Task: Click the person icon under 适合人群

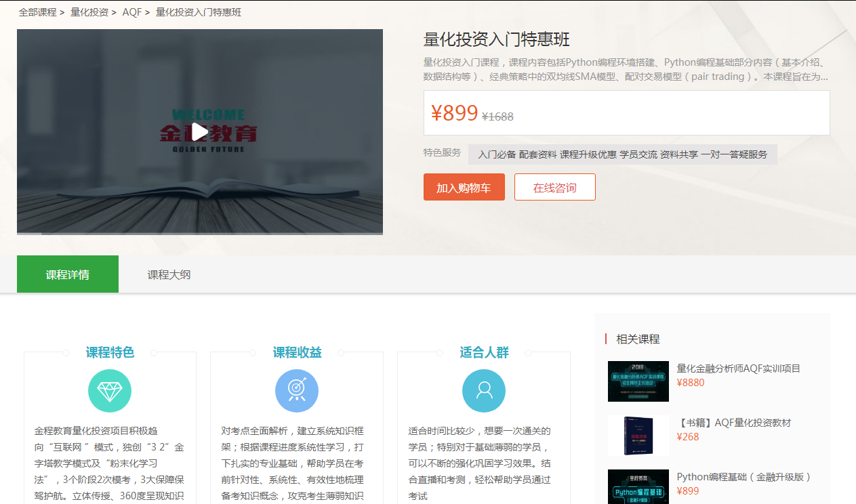Action: 484,391
